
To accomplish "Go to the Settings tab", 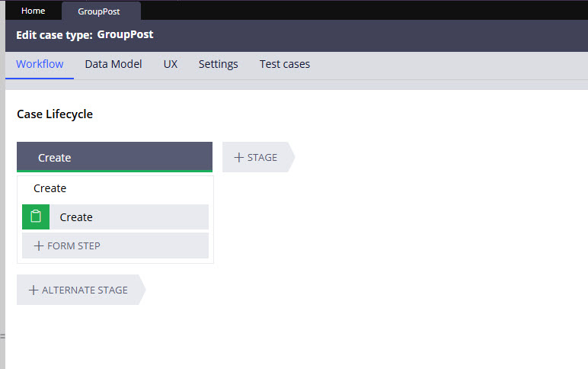I will pos(218,64).
